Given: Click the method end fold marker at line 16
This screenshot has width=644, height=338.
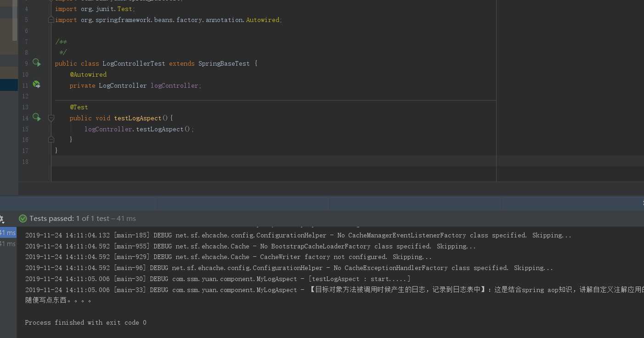Looking at the screenshot, I should pos(51,139).
